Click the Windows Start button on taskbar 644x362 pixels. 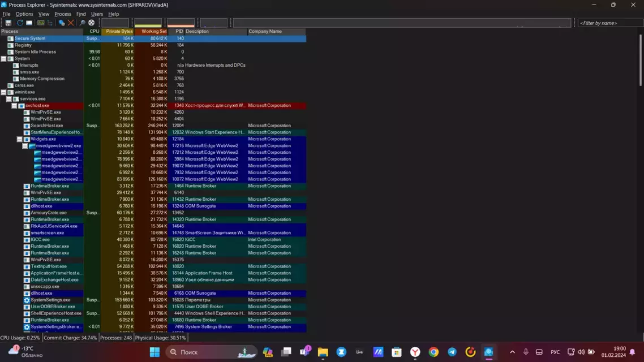[155, 352]
